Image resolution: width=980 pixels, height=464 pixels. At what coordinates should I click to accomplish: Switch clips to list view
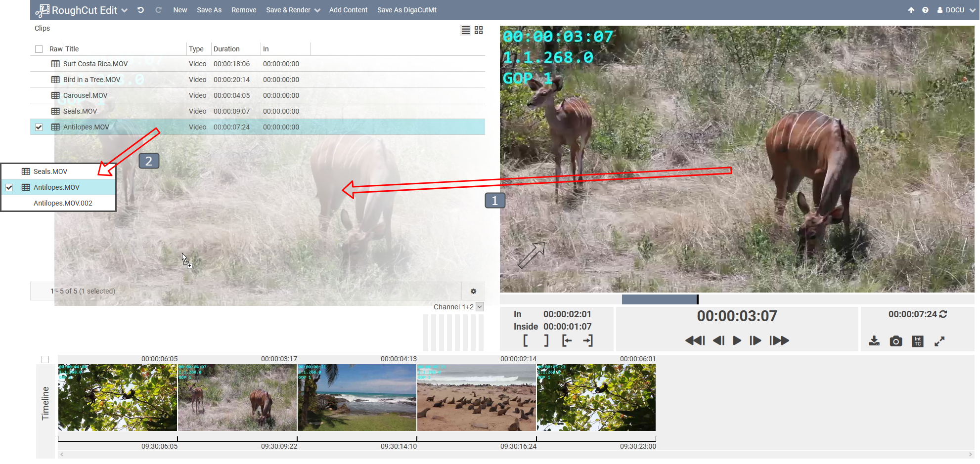[x=465, y=30]
